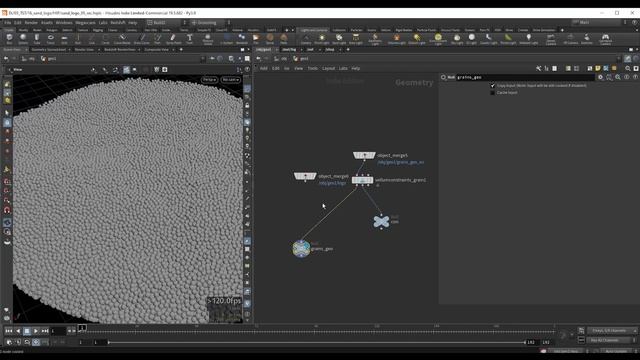Enable the Cache Input checkbox
The height and width of the screenshot is (360, 640).
pyautogui.click(x=492, y=93)
